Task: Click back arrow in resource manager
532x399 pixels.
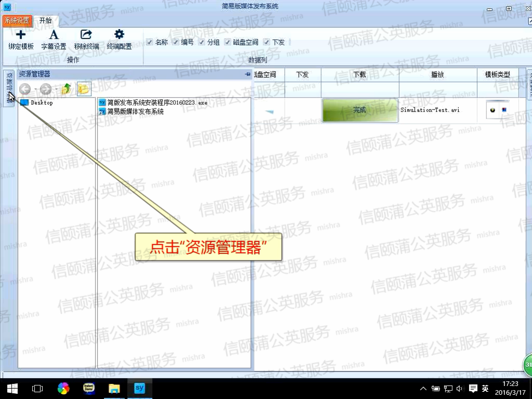Action: point(25,89)
